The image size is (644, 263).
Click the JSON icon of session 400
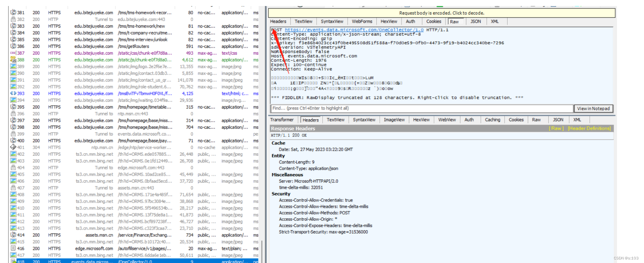(x=13, y=141)
